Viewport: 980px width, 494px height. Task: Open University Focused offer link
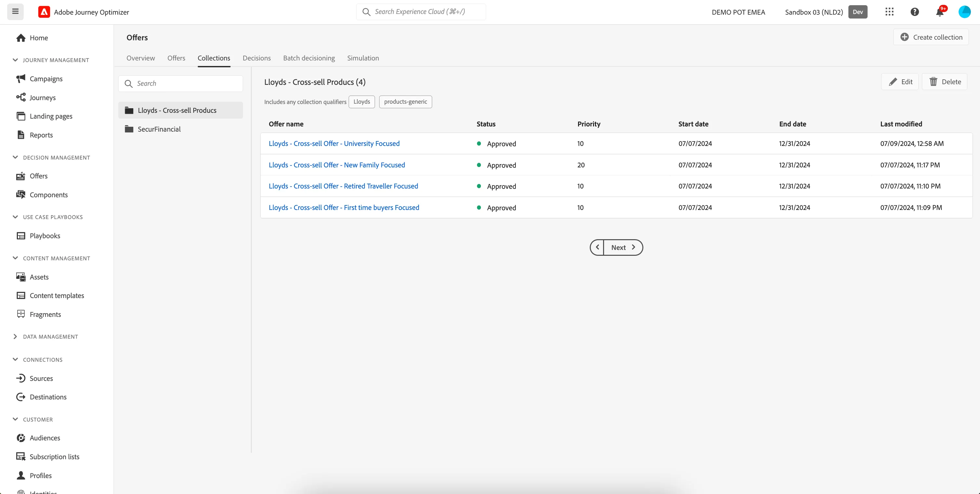point(334,143)
